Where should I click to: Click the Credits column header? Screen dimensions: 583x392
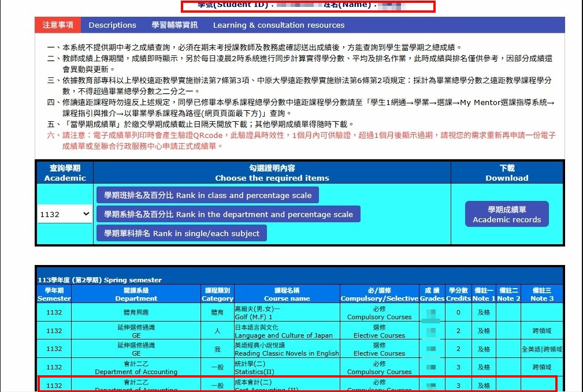458,294
